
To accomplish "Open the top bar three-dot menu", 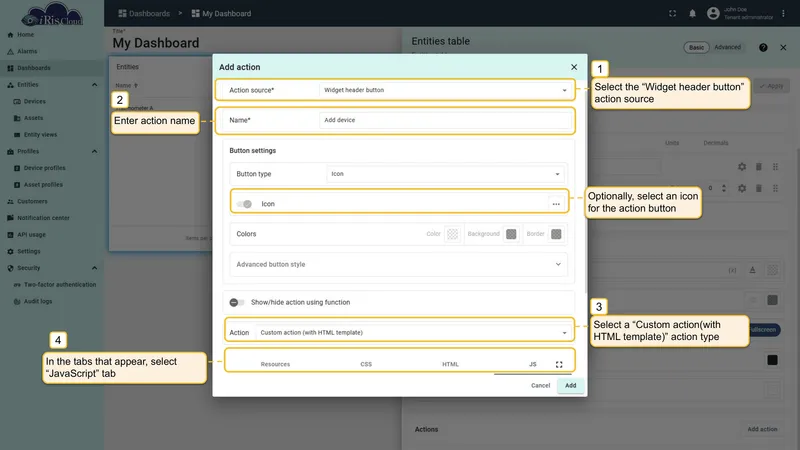I will (x=783, y=14).
